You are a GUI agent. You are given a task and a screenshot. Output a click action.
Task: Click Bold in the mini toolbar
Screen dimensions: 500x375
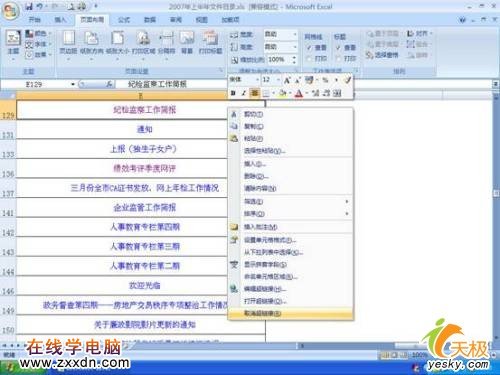233,93
